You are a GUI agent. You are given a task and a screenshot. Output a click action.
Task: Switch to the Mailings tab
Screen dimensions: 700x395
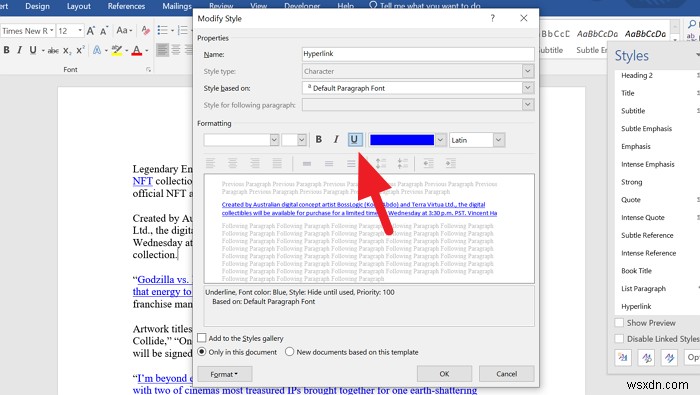(177, 6)
